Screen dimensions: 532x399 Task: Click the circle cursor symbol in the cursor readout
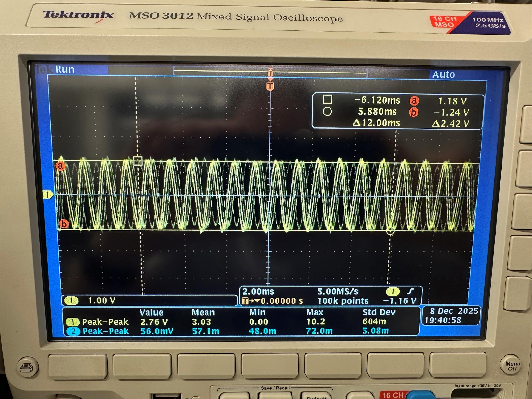[x=327, y=112]
